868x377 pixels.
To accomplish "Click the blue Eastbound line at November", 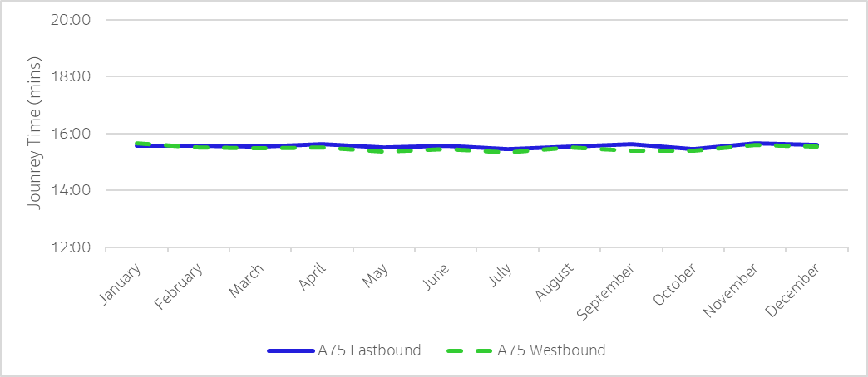I will click(756, 143).
